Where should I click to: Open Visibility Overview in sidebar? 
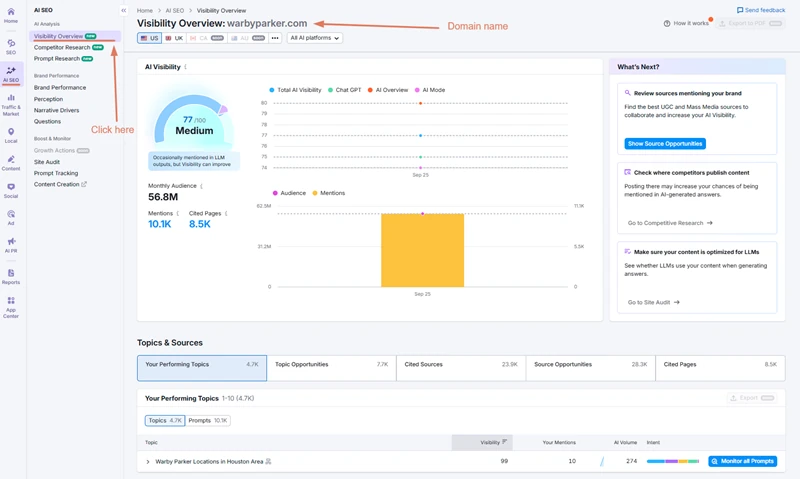pos(75,36)
